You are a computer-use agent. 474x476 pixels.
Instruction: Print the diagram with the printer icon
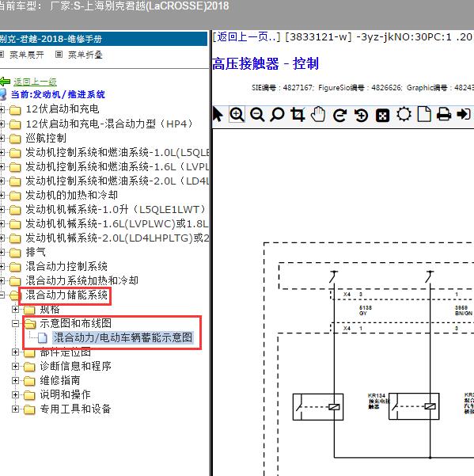tap(444, 115)
